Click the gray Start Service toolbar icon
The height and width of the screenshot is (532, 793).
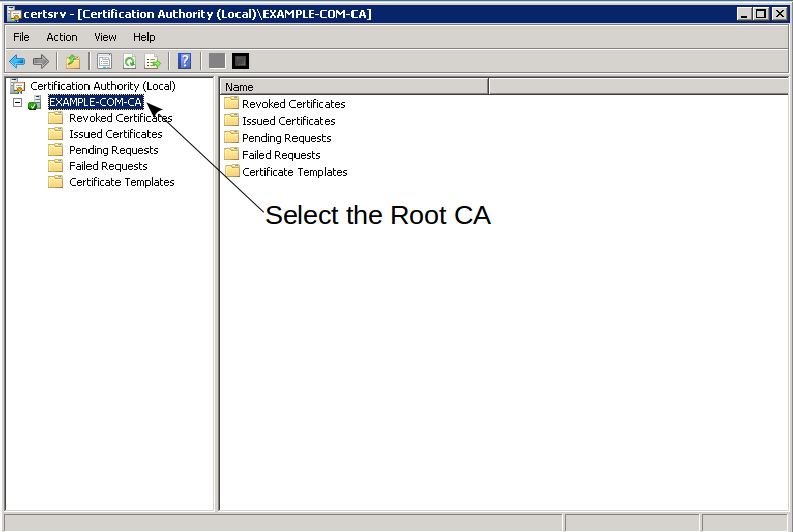tap(216, 61)
